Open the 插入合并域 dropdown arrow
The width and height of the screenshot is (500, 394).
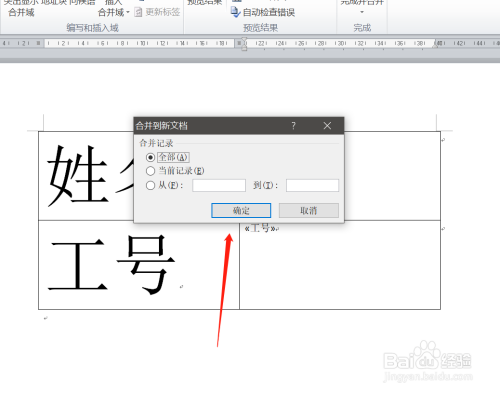click(x=128, y=12)
